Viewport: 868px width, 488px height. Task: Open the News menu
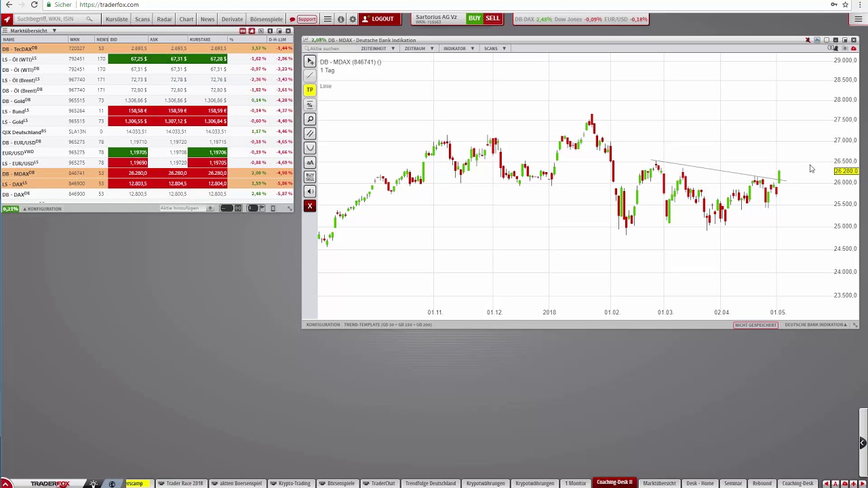pyautogui.click(x=208, y=19)
